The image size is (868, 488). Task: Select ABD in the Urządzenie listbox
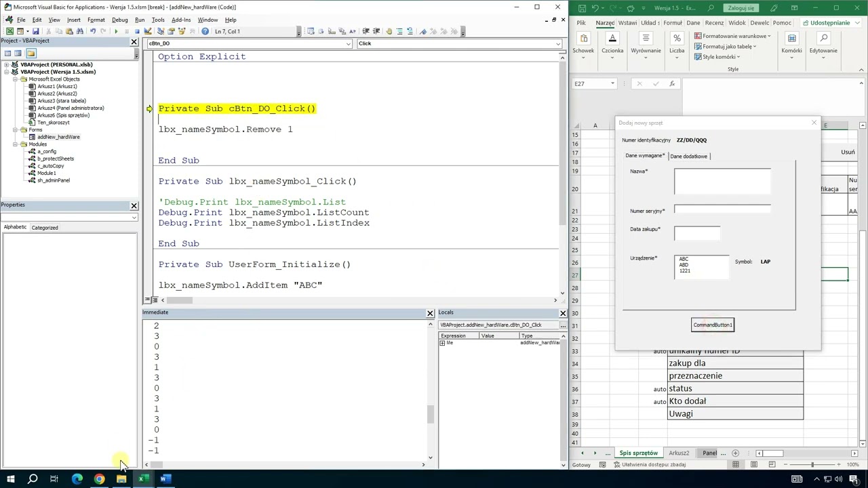[x=684, y=265]
